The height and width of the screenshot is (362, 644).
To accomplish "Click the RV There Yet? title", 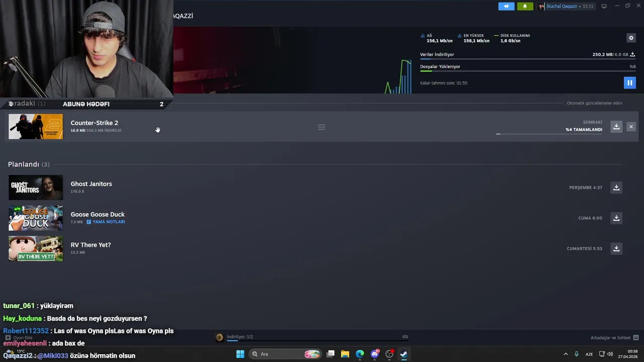I will (91, 245).
